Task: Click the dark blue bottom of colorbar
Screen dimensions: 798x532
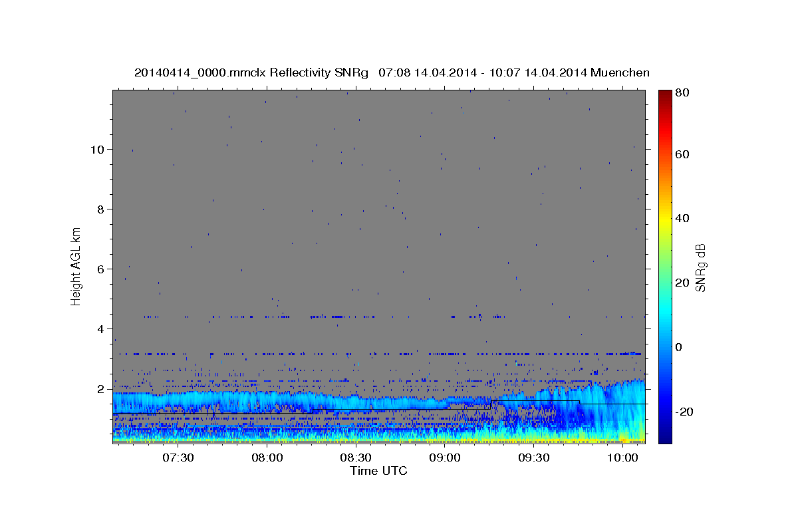Action: coord(664,438)
